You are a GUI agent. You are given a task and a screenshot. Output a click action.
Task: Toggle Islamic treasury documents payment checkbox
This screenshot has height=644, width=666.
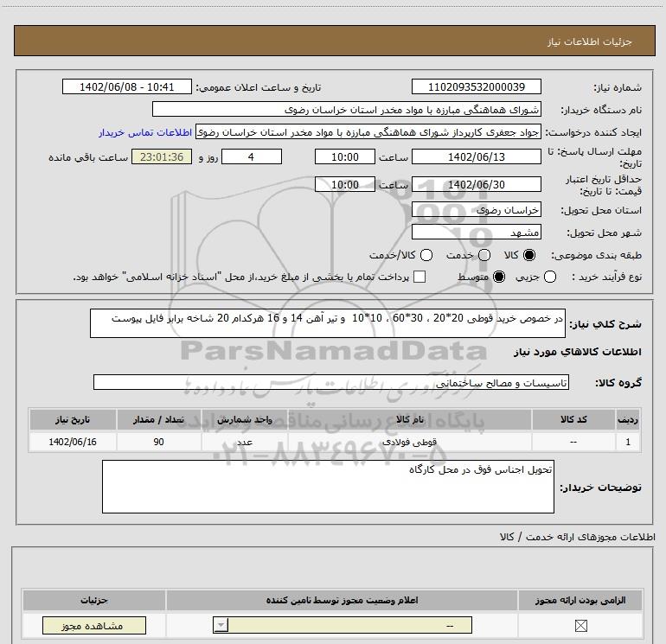(419, 277)
